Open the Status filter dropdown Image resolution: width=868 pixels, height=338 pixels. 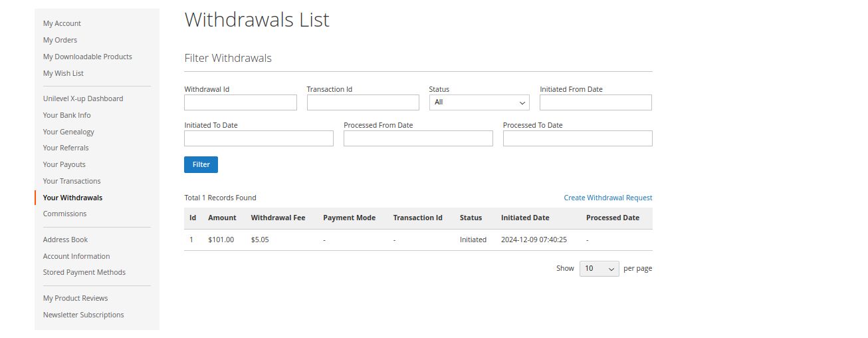(479, 102)
